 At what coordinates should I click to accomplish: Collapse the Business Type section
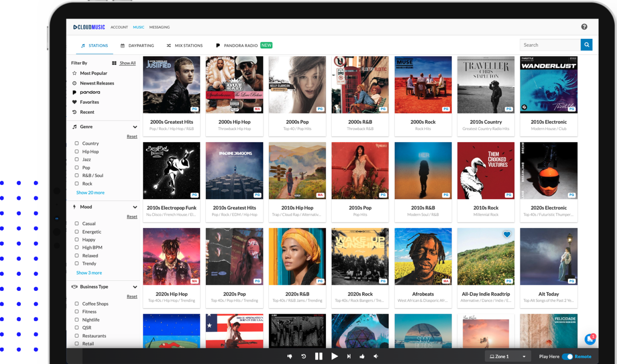pyautogui.click(x=135, y=286)
